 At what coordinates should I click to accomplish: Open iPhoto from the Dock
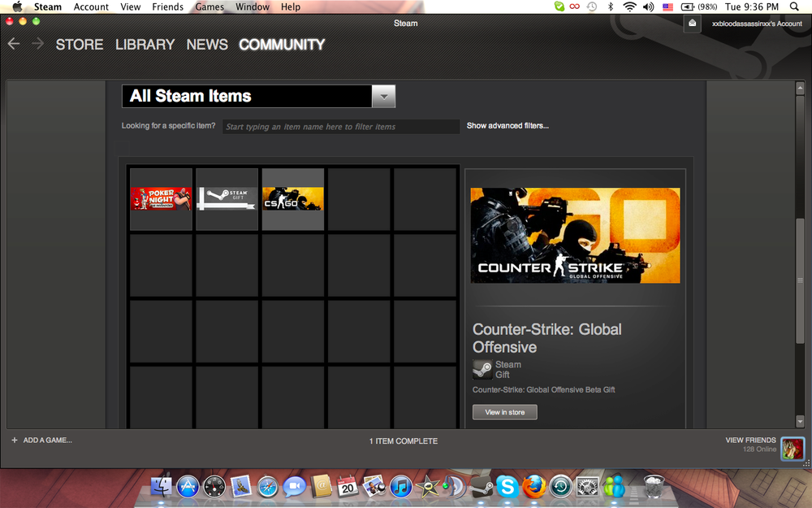coord(374,486)
